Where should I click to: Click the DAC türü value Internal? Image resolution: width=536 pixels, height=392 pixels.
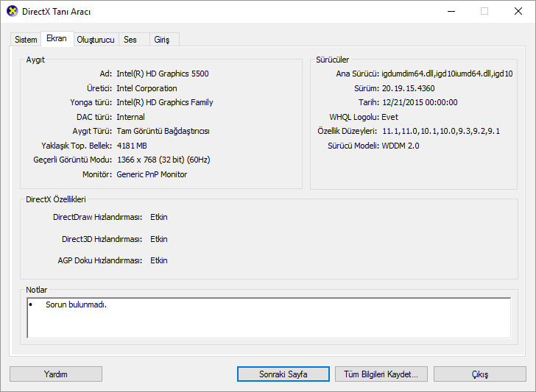[x=130, y=117]
